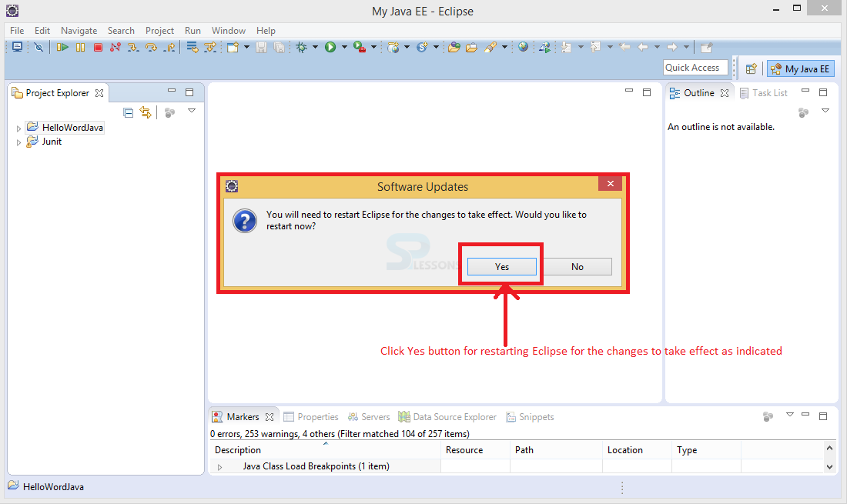The width and height of the screenshot is (847, 504).
Task: Expand the Junit project node
Action: [18, 142]
